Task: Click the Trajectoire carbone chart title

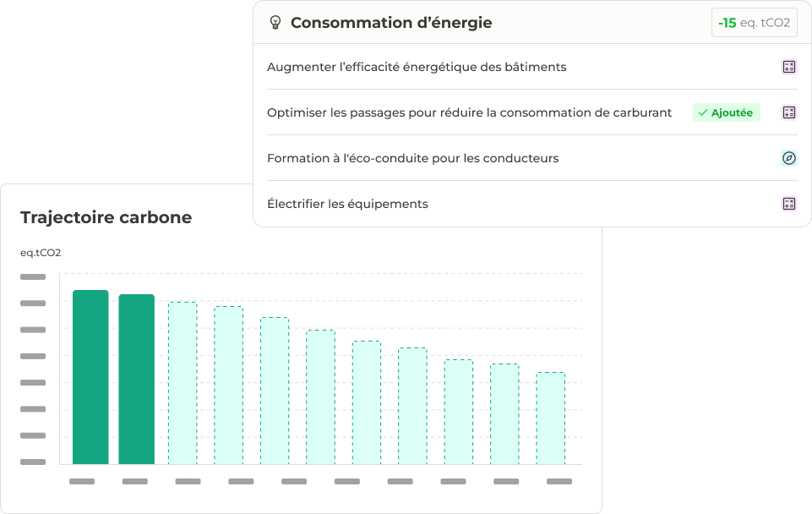Action: click(x=106, y=217)
